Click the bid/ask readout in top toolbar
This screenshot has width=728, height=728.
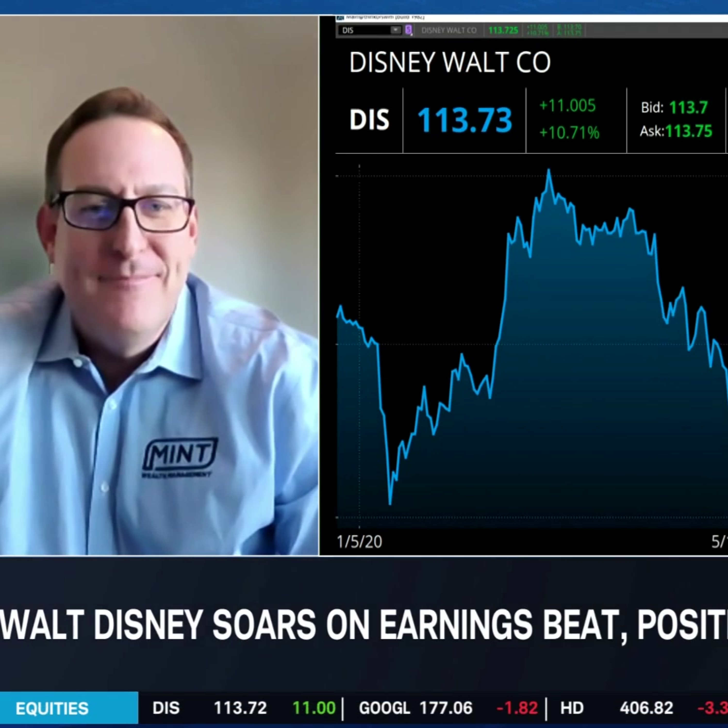tap(569, 30)
